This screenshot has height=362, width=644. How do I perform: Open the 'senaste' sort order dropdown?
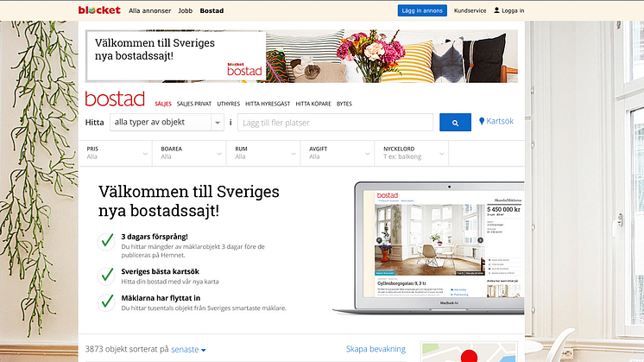[x=188, y=349]
